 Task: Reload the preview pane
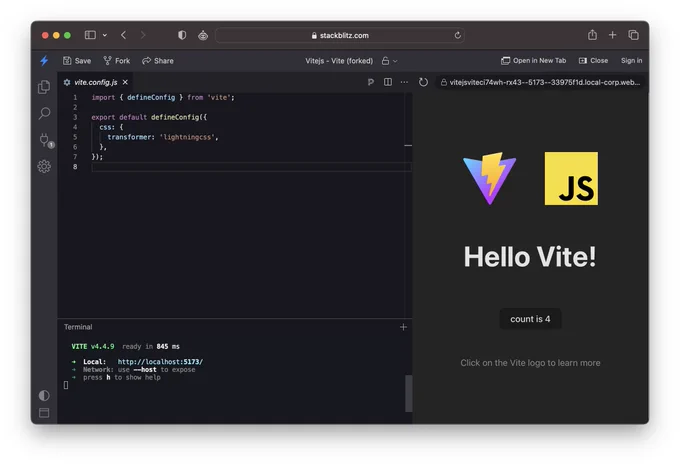pos(423,82)
